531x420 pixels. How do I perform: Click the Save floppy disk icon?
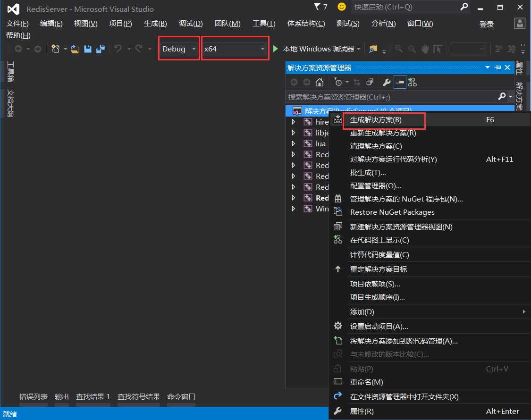[x=88, y=49]
